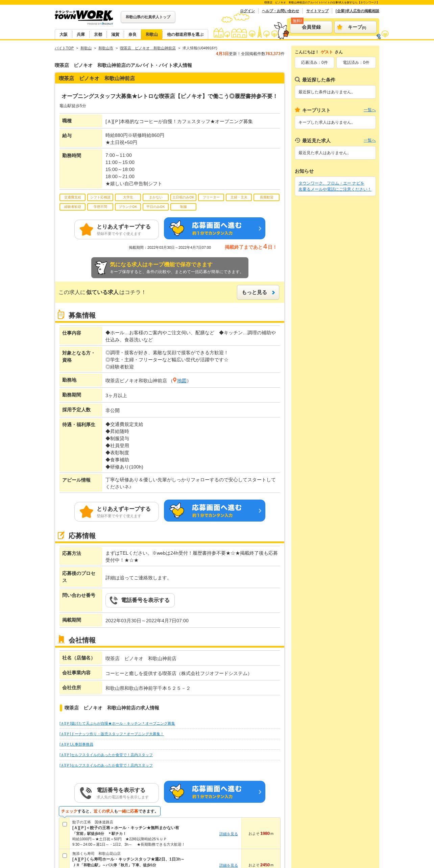Click the TownWork logo
Screen dimensions: 434x868
click(84, 17)
